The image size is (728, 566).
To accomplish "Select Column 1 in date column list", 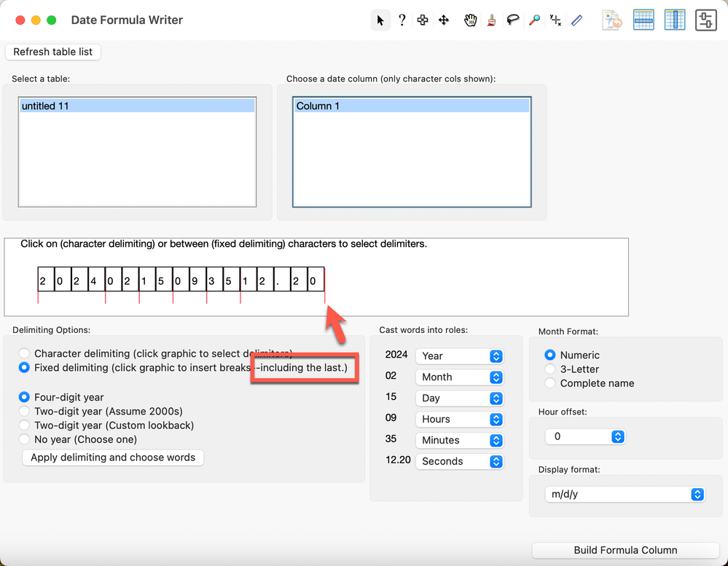I will (412, 106).
